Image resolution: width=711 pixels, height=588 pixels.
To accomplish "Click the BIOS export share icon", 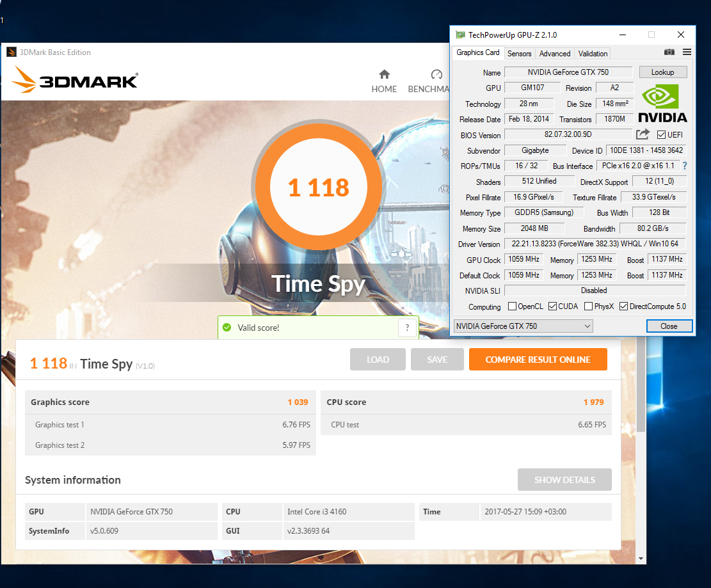I will (x=643, y=134).
